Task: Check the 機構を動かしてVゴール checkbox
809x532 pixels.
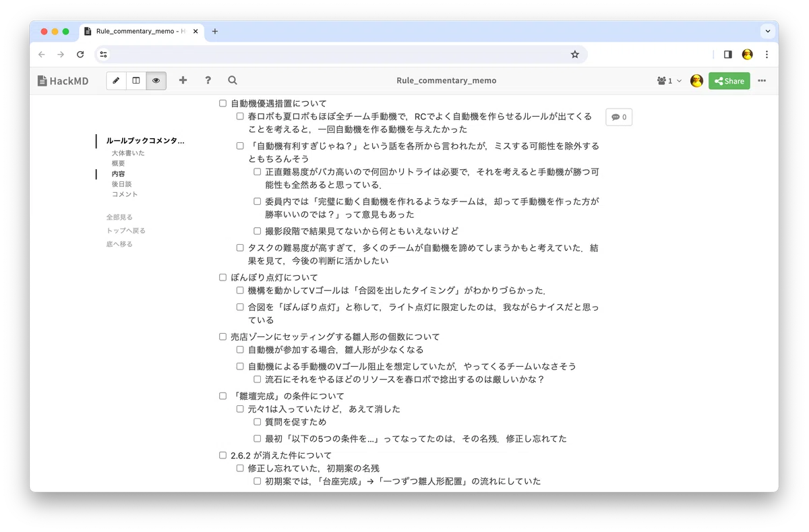Action: (x=240, y=290)
